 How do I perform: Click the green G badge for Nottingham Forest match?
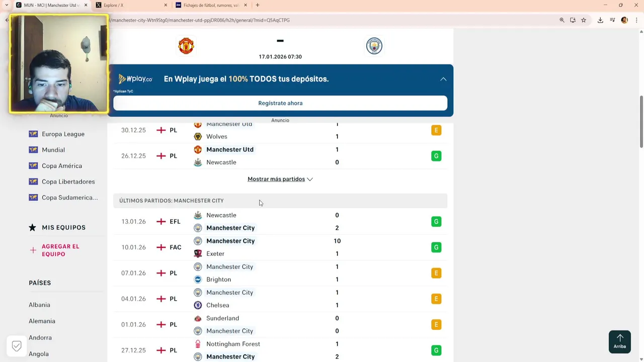436,350
